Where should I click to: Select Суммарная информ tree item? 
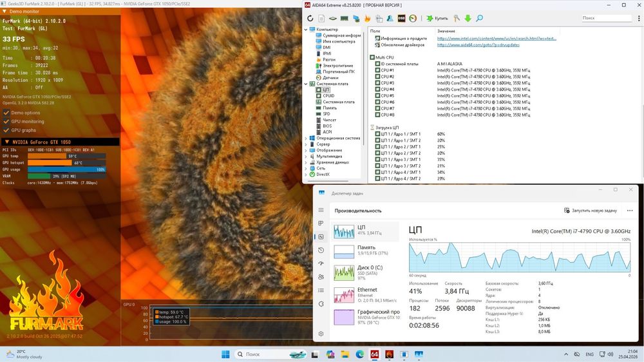pyautogui.click(x=339, y=35)
